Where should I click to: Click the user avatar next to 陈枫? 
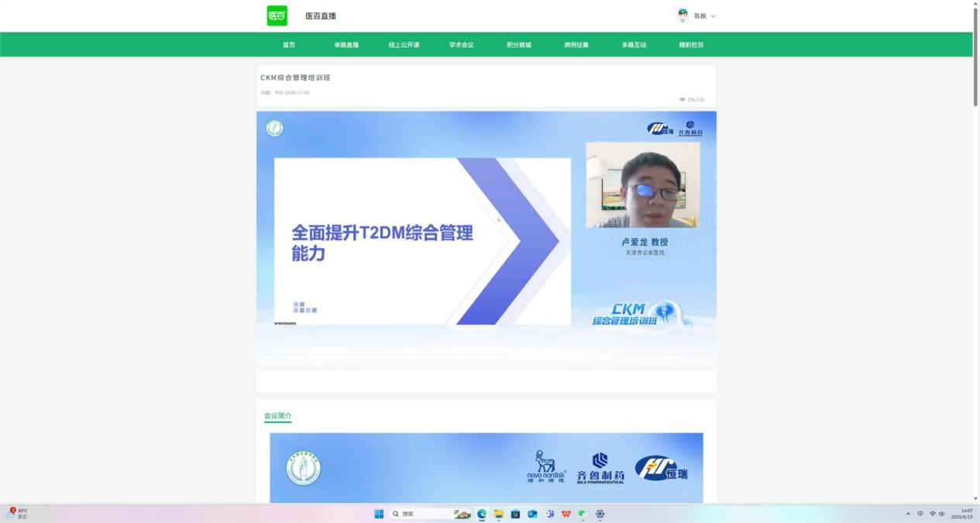click(683, 15)
